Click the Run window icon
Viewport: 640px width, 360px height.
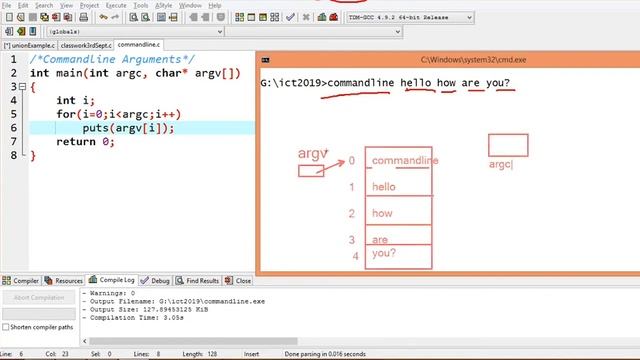pos(251,17)
